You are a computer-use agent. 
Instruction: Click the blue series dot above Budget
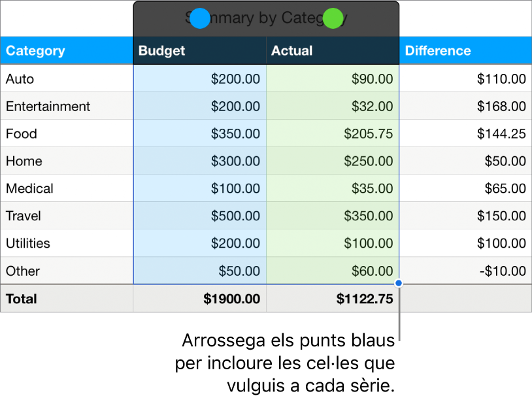click(x=201, y=19)
